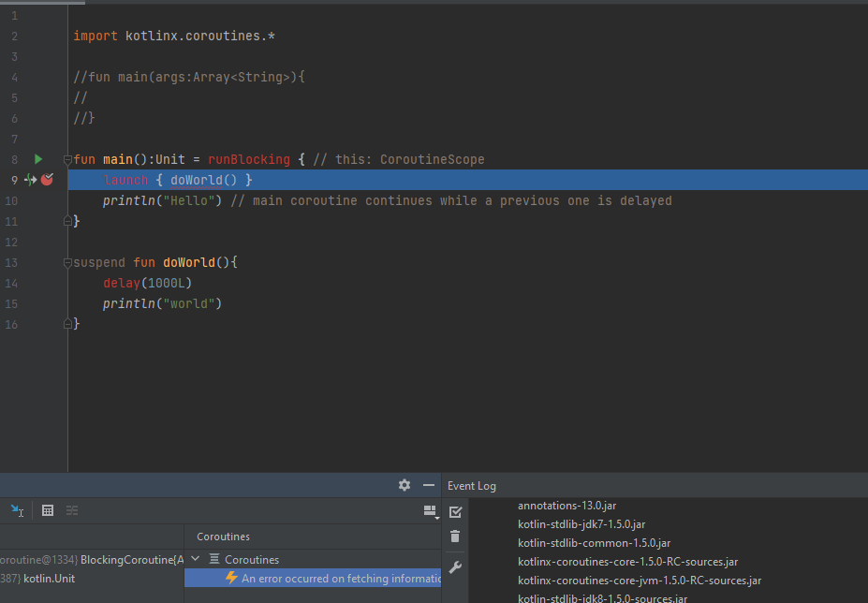Image resolution: width=868 pixels, height=603 pixels.
Task: Select the kotlin.Unit variable row
Action: [x=92, y=578]
